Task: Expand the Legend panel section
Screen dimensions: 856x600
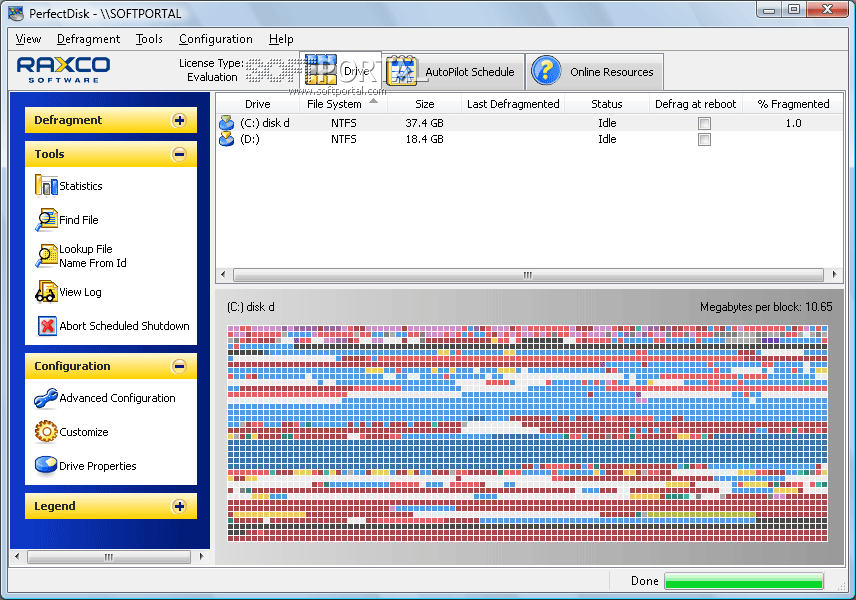Action: [x=179, y=506]
